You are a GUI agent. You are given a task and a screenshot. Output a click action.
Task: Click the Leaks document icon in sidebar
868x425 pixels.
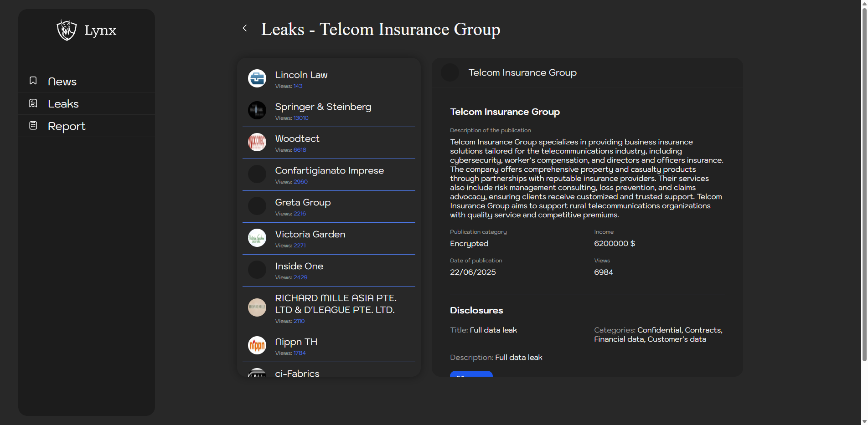(33, 103)
